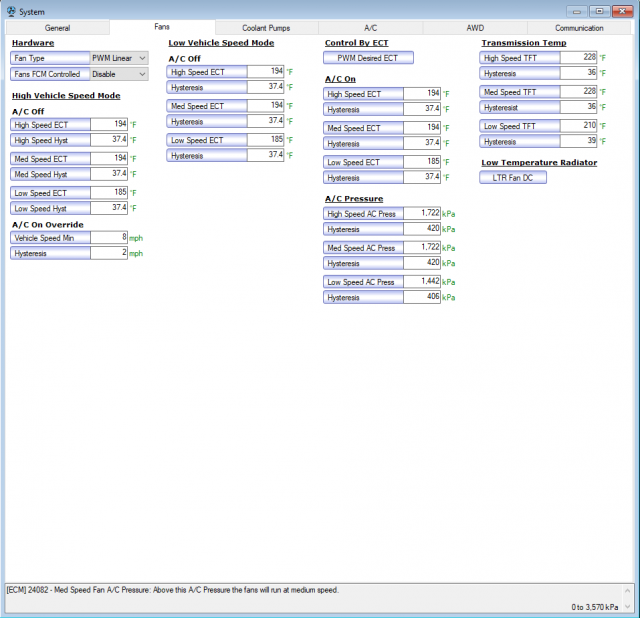
Task: Switch to the General tab
Action: 57,28
